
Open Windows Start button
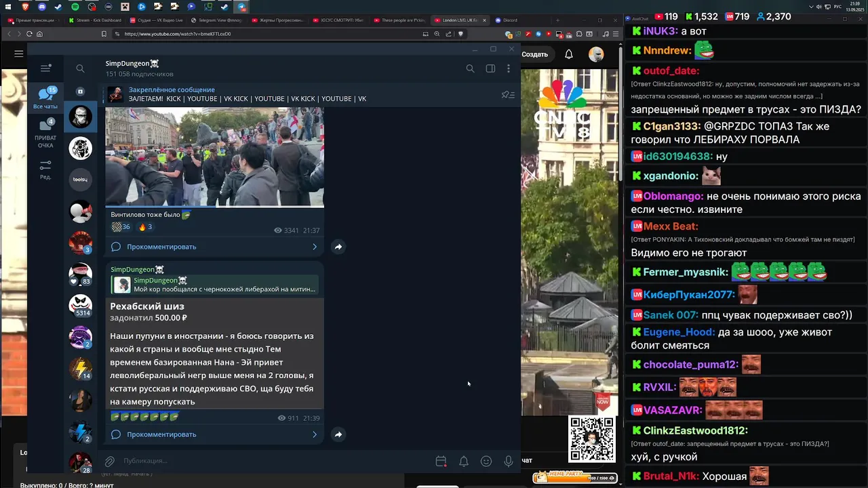tap(7, 7)
